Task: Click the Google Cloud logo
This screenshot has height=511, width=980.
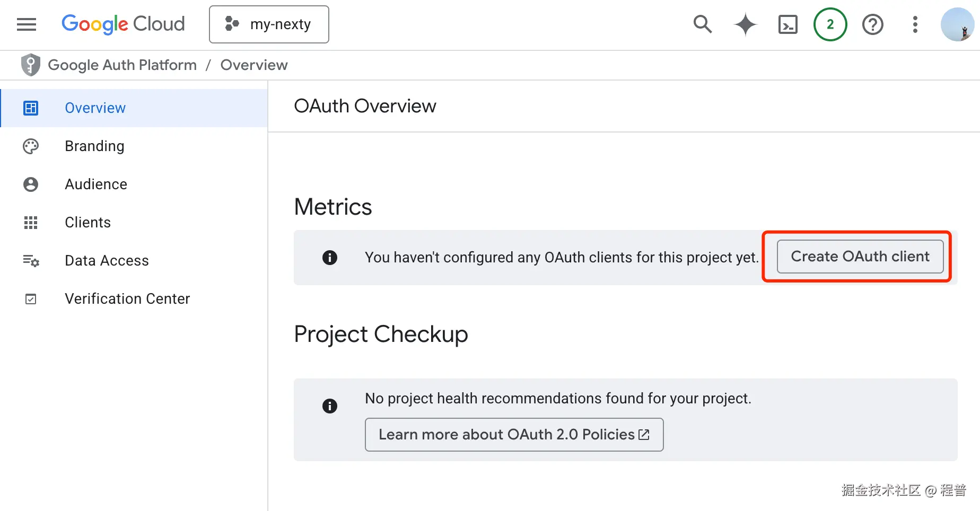Action: (123, 24)
